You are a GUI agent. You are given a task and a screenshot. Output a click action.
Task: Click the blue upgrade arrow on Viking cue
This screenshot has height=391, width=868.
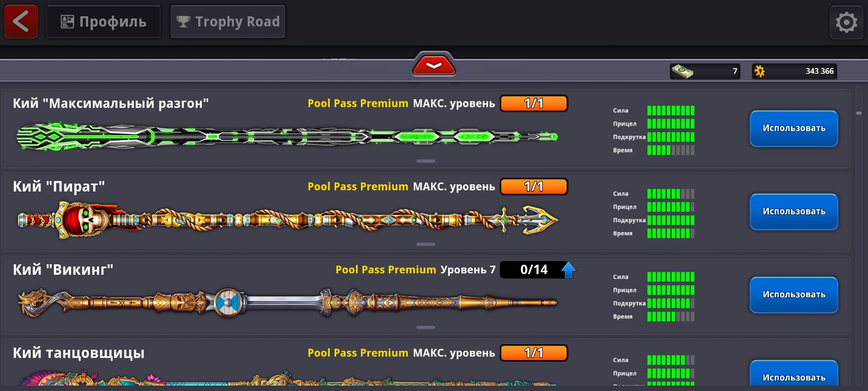569,270
